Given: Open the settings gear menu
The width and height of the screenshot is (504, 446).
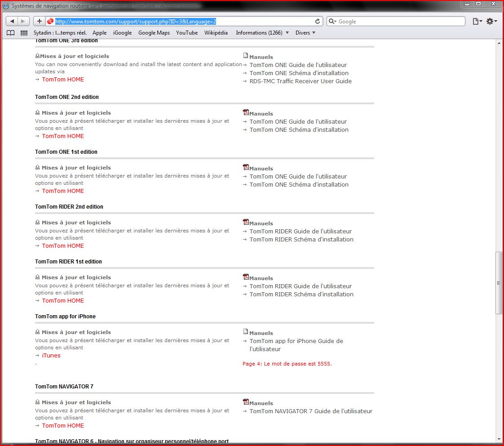Looking at the screenshot, I should pyautogui.click(x=491, y=21).
